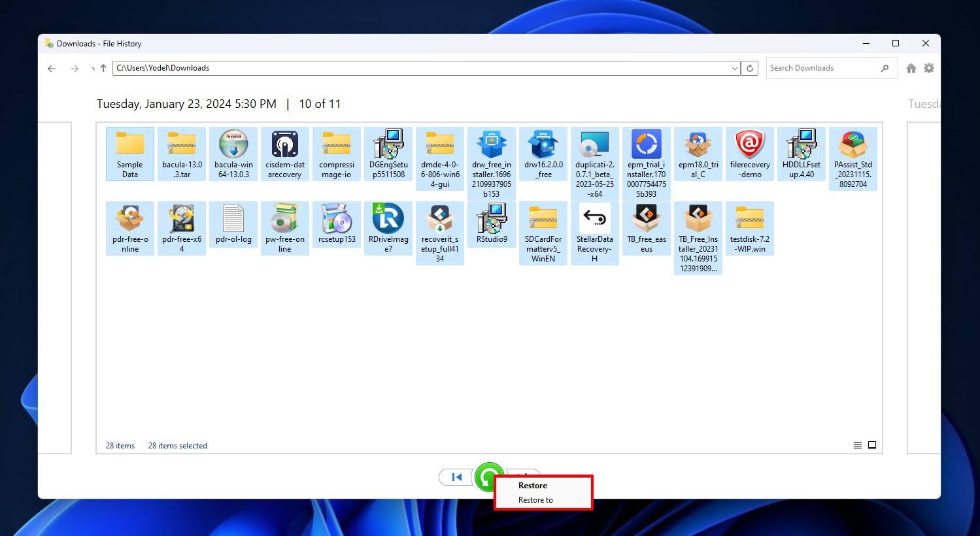Select the testdisk-7.2-WIP.win zip
Viewport: 980px width, 536px height.
click(x=750, y=228)
